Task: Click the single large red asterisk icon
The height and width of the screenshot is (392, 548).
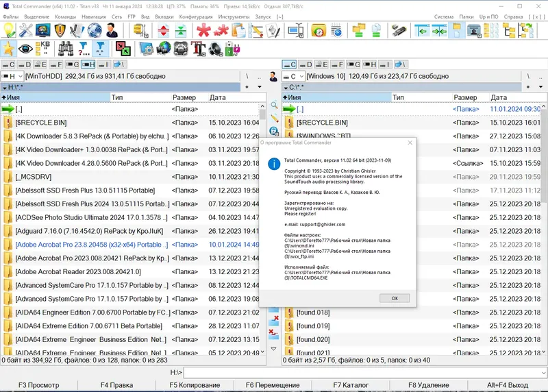Action: pos(203,30)
